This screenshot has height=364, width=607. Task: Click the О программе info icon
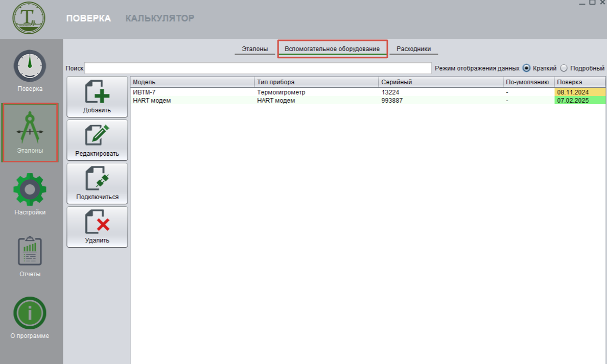pyautogui.click(x=30, y=313)
